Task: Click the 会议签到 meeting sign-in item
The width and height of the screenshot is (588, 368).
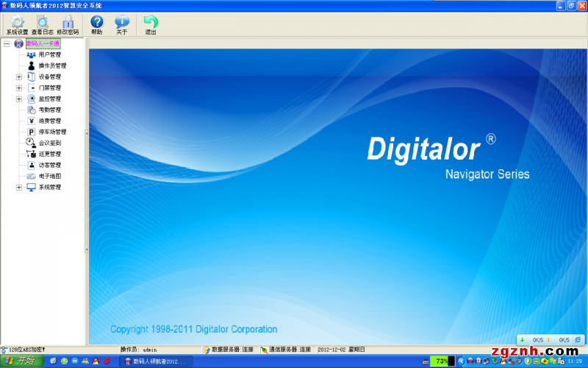Action: coord(49,143)
